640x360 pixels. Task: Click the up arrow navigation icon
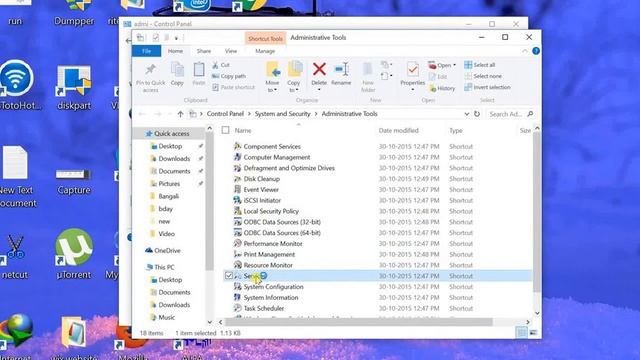pyautogui.click(x=180, y=114)
